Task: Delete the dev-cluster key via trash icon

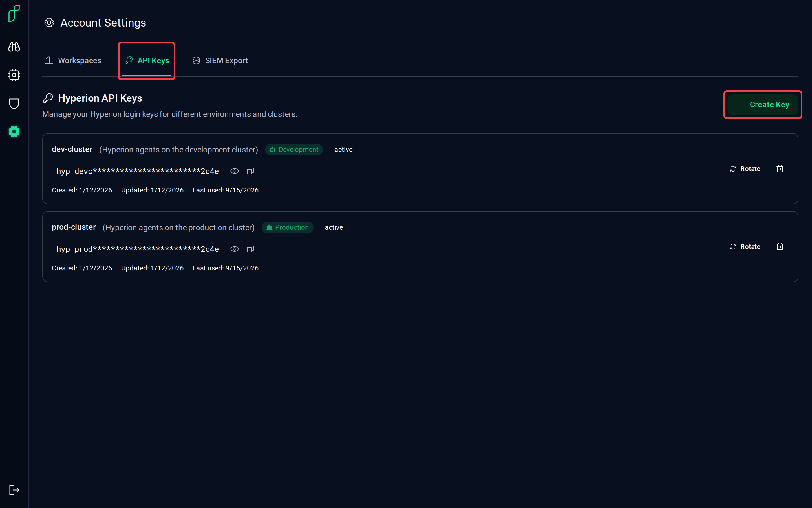Action: pyautogui.click(x=780, y=169)
